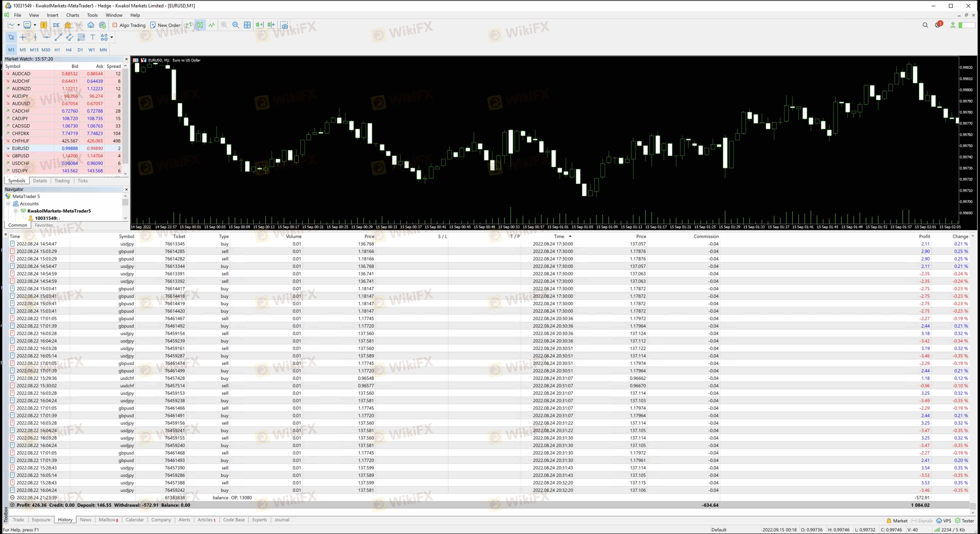Select the text label tool
Image resolution: width=980 pixels, height=534 pixels.
pyautogui.click(x=92, y=37)
